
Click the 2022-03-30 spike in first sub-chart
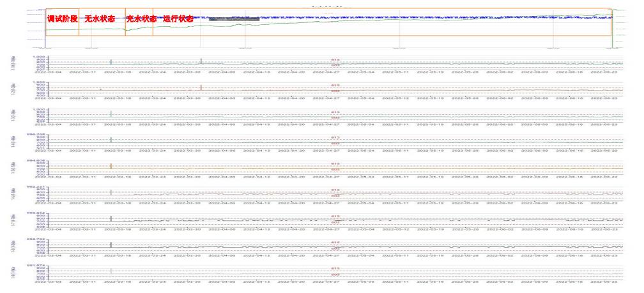coord(201,61)
